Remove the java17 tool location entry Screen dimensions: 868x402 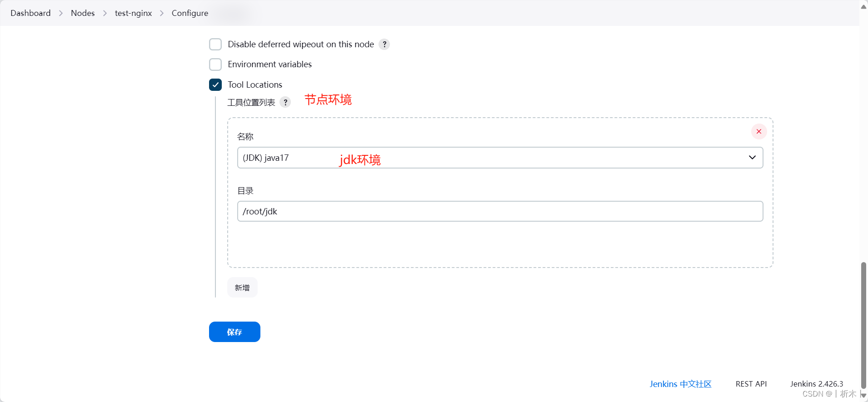tap(759, 131)
